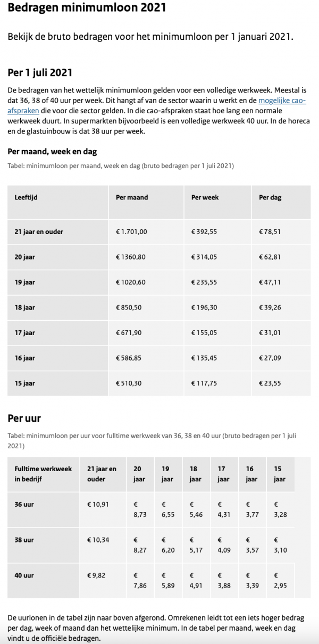This screenshot has height=644, width=319.
Task: Click the "15 jaar" row label in first table
Action: click(24, 383)
